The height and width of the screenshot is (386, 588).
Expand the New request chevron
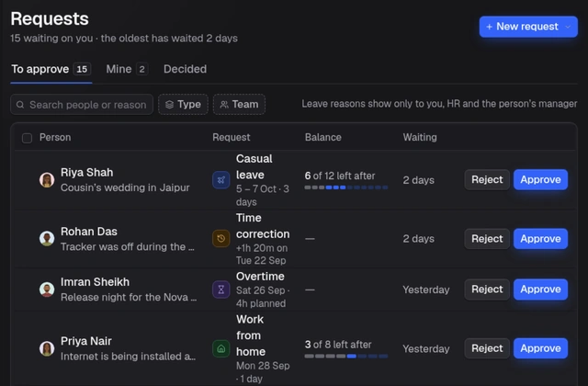coord(568,27)
